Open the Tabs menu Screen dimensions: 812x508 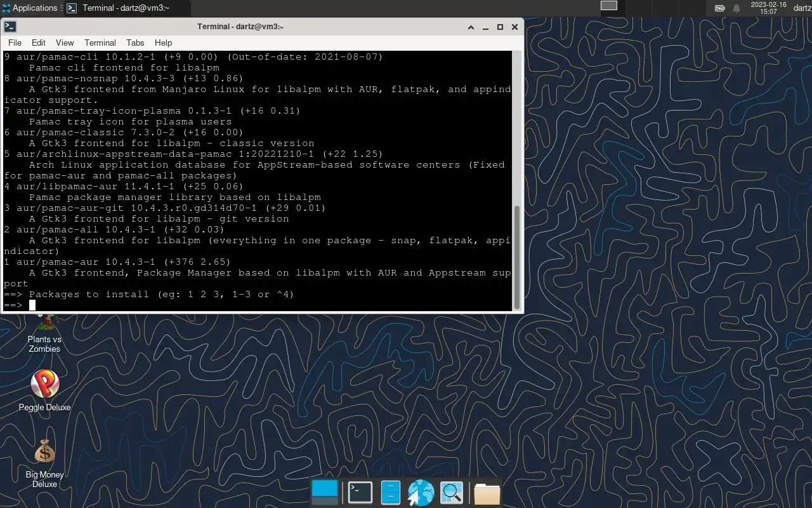[x=135, y=43]
